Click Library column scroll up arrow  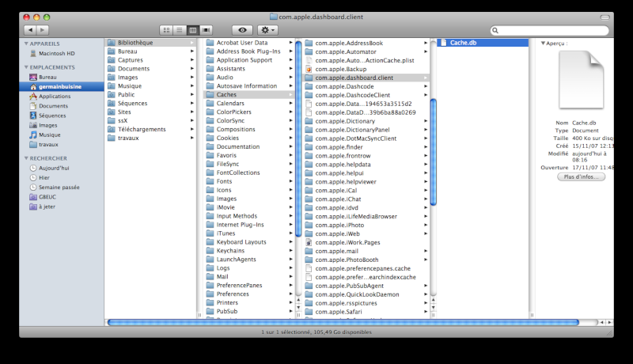pos(298,300)
